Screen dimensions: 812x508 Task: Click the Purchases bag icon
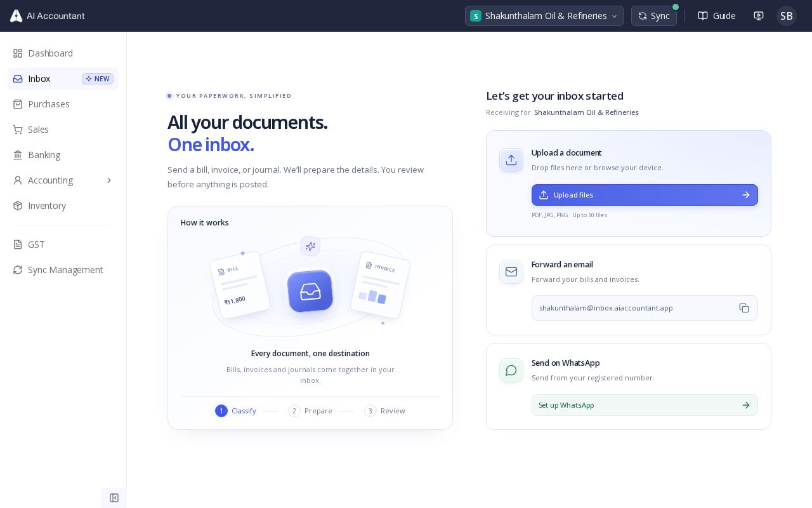point(18,104)
